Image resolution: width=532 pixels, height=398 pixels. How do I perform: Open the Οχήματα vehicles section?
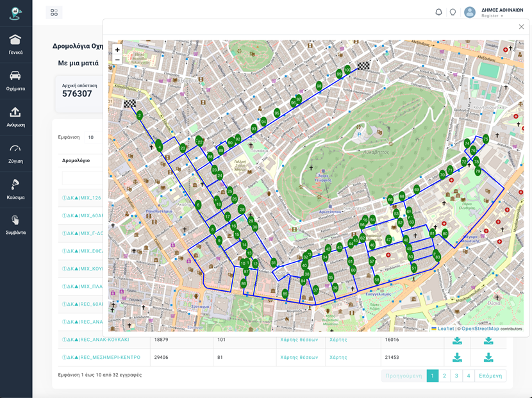tap(15, 81)
